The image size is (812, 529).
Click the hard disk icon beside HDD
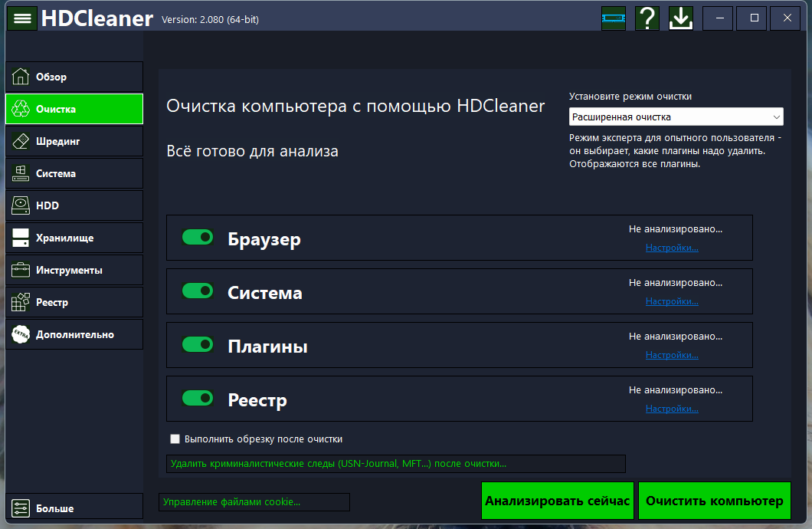tap(21, 205)
